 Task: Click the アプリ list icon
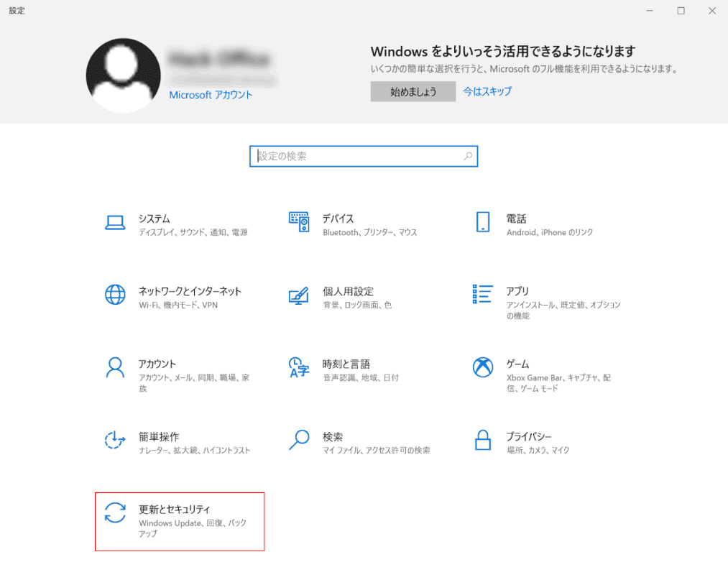point(483,294)
